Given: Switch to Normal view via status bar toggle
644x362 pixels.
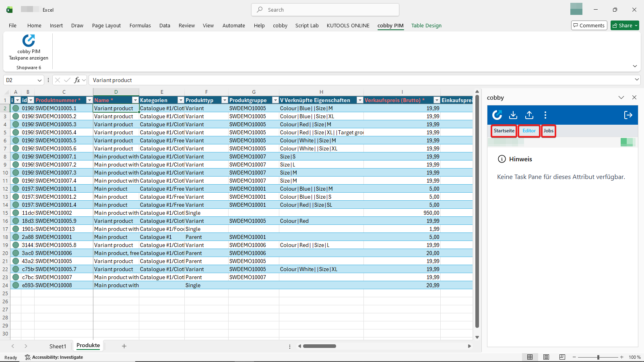Looking at the screenshot, I should click(x=530, y=357).
